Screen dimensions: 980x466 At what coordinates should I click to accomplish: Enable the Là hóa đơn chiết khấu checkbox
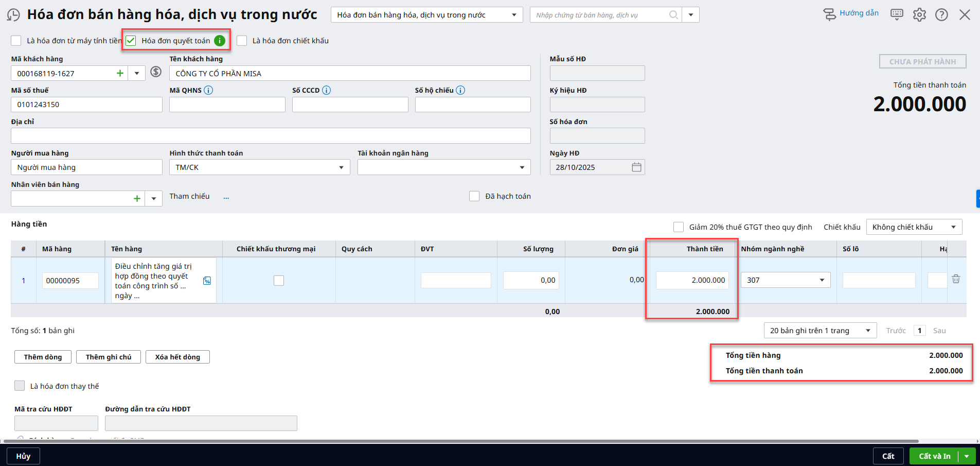(242, 41)
